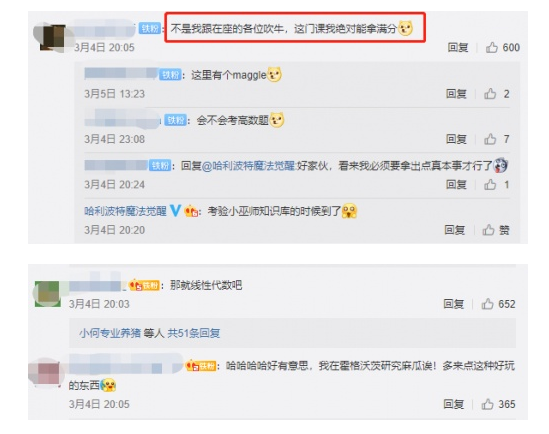This screenshot has width=549, height=434.
Task: Open 小何专业养猪 user profile link
Action: click(110, 333)
